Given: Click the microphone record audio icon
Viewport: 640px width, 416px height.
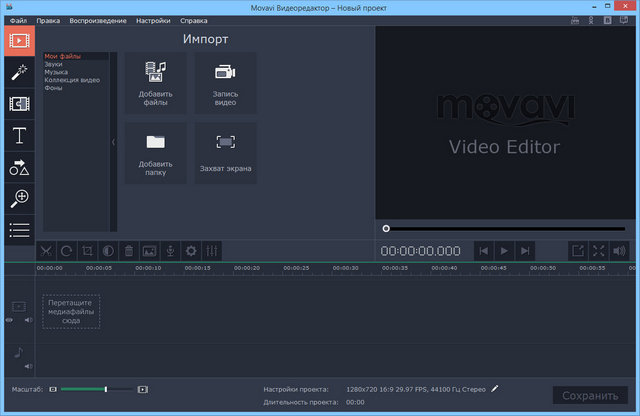Looking at the screenshot, I should [x=170, y=251].
